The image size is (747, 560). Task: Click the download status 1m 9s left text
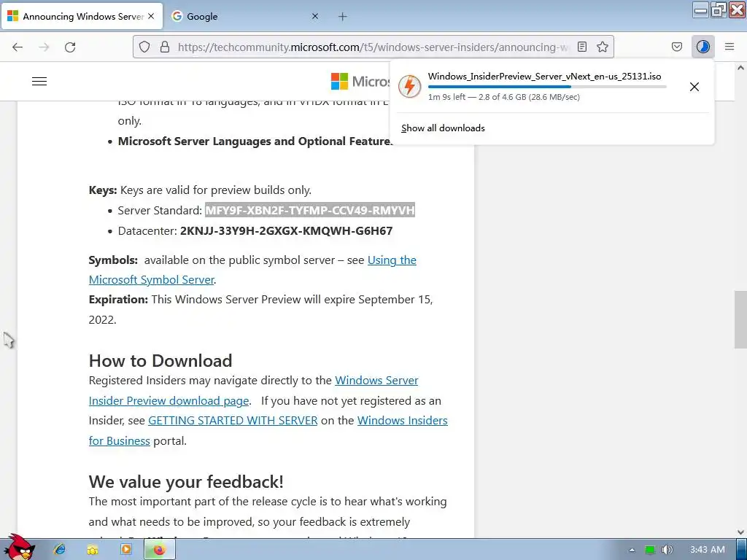click(503, 97)
